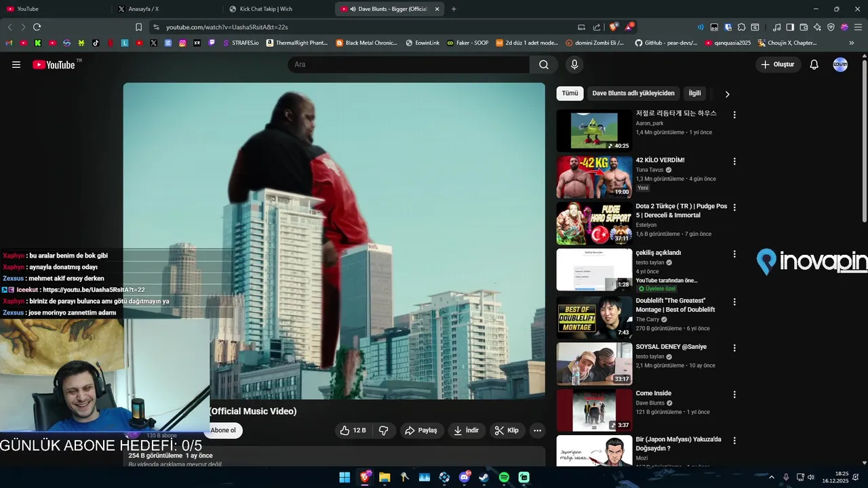Image resolution: width=868 pixels, height=488 pixels.
Task: Click the search magnifier button
Action: pyautogui.click(x=544, y=64)
